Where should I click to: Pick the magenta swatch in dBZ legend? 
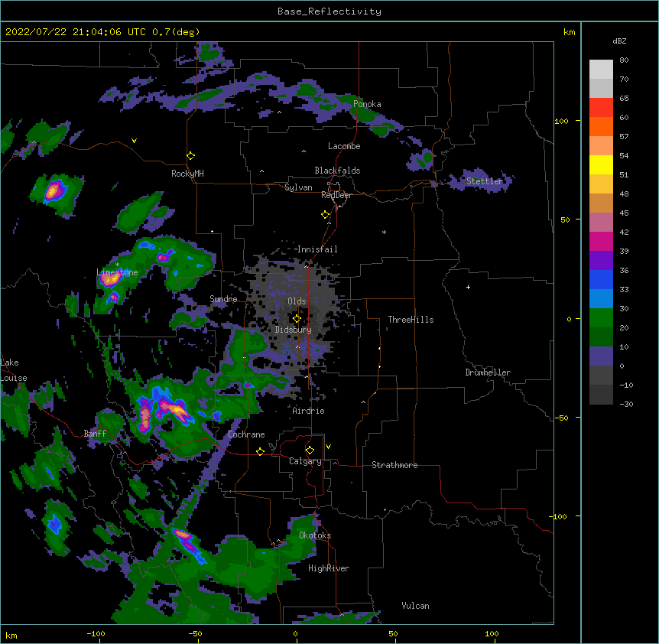point(601,241)
